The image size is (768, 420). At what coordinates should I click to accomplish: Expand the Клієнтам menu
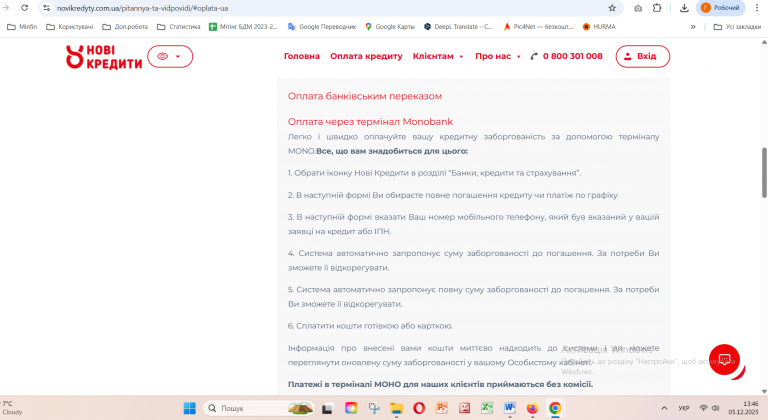point(438,56)
